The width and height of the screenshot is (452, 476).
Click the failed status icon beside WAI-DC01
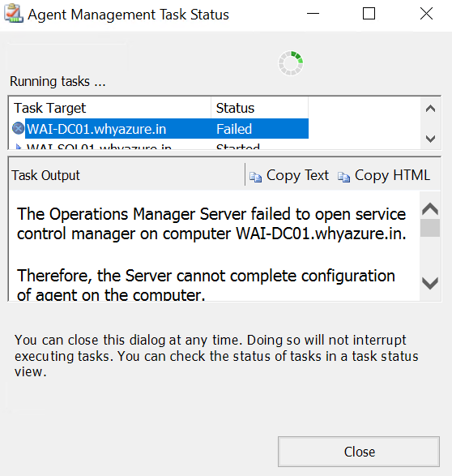(18, 128)
